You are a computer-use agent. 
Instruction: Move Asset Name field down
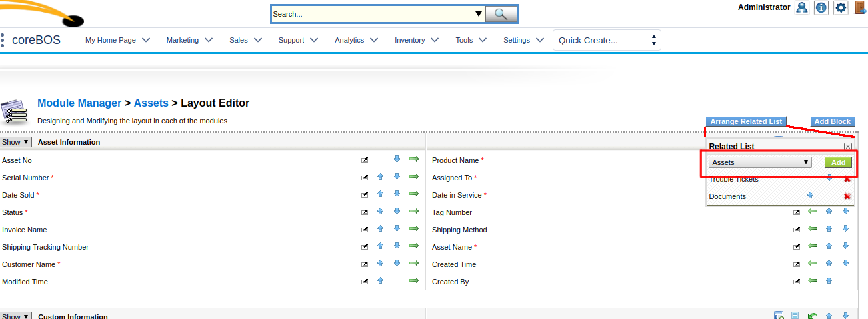845,246
